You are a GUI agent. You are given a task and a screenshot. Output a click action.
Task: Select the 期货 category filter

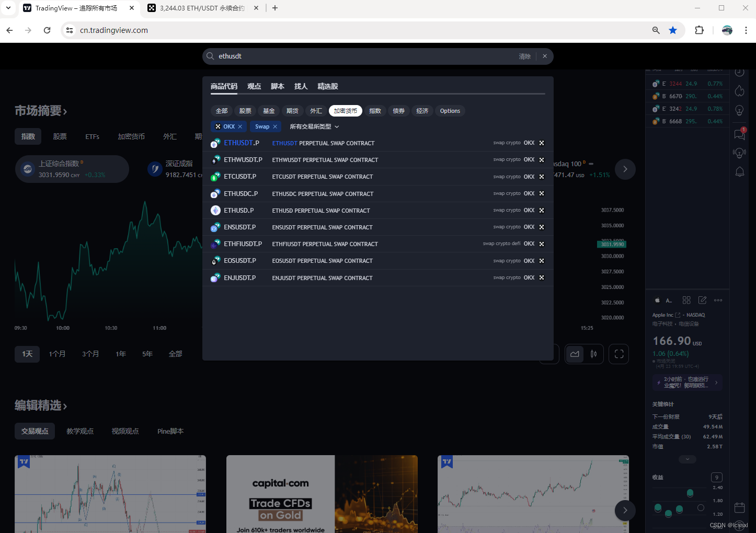[292, 111]
